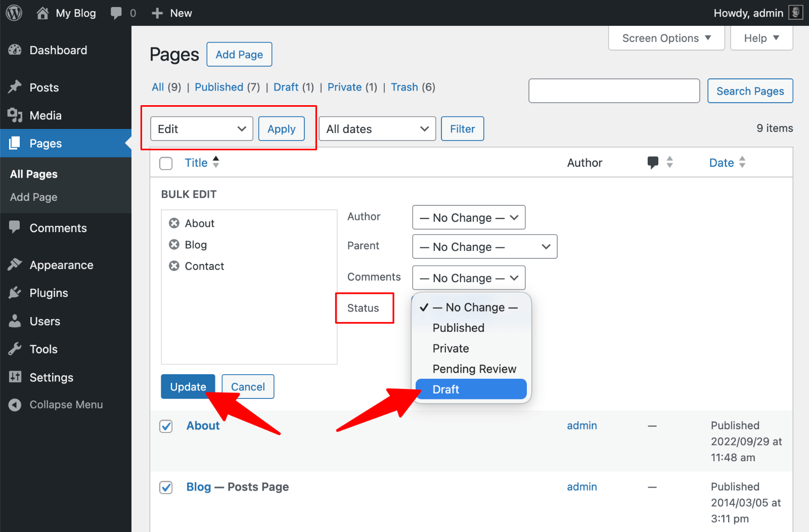Click inside the search pages input field
The height and width of the screenshot is (532, 809).
[613, 91]
